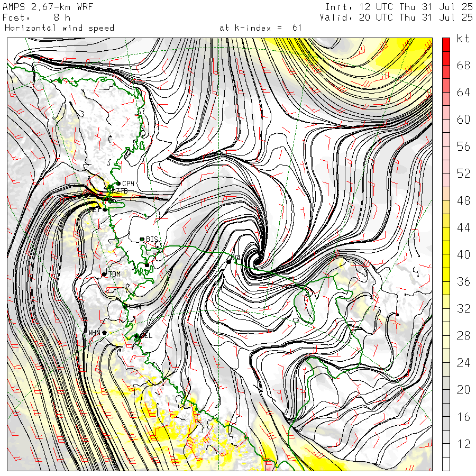This screenshot has width=476, height=476.
Task: Click the 48 value on the colorbar scale
Action: (x=463, y=200)
